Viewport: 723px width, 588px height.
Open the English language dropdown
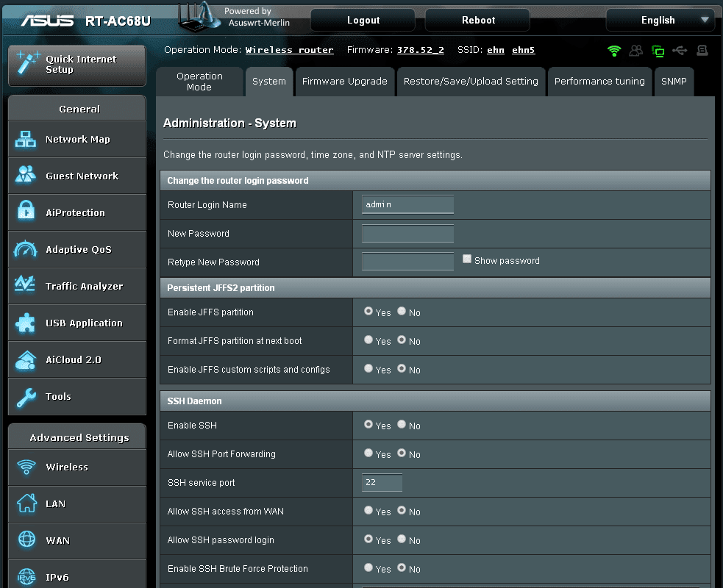pos(659,20)
